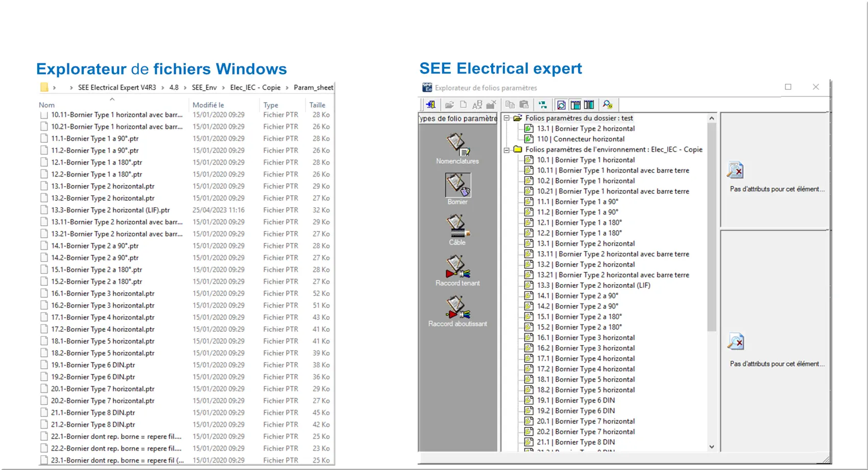Open SEE Electrical Expert V4R3 in the breadcrumb
The height and width of the screenshot is (470, 868).
[117, 88]
